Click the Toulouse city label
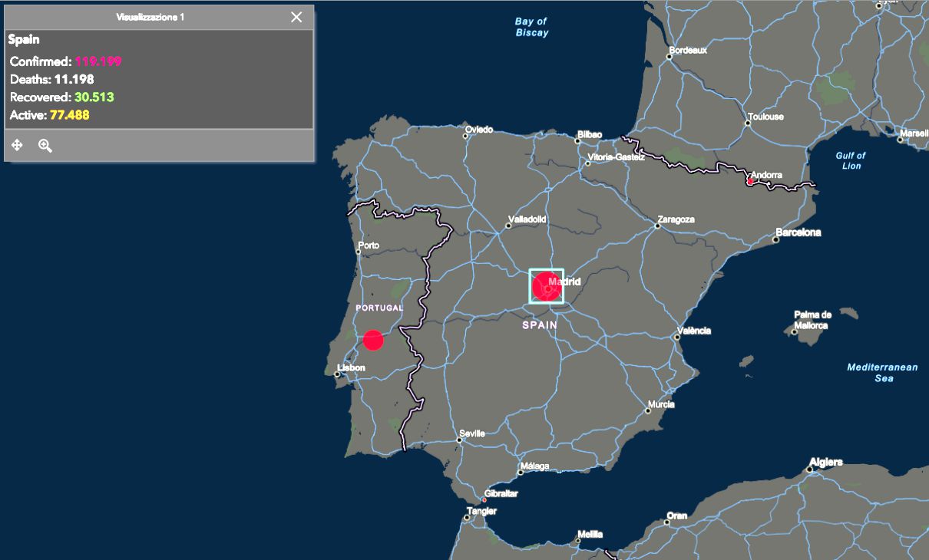Viewport: 929px width, 560px height. tap(765, 117)
